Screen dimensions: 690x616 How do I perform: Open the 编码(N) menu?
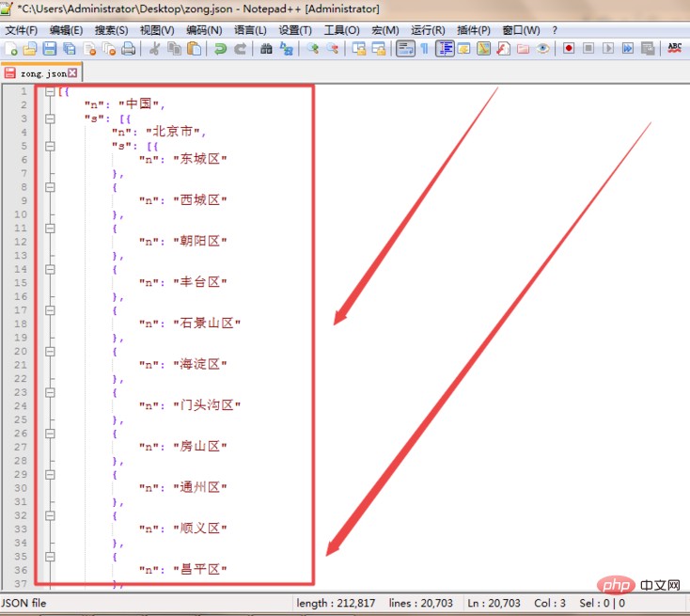pos(204,30)
